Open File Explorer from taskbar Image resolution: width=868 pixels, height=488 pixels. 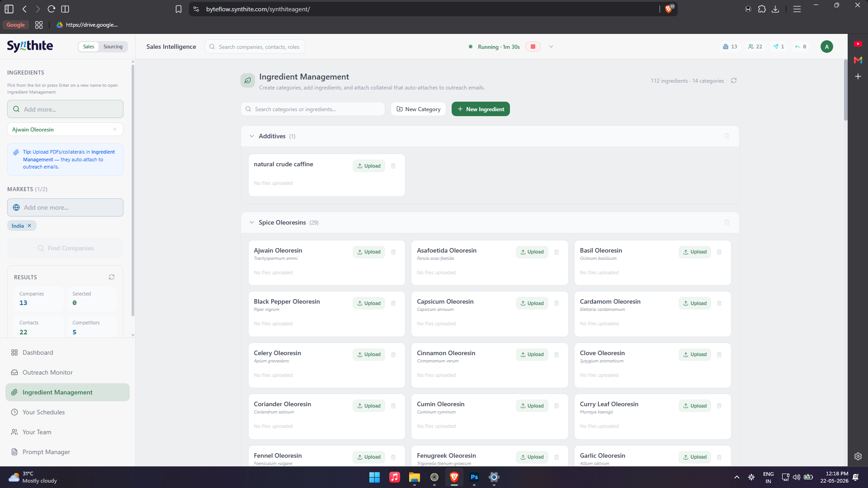pyautogui.click(x=415, y=477)
